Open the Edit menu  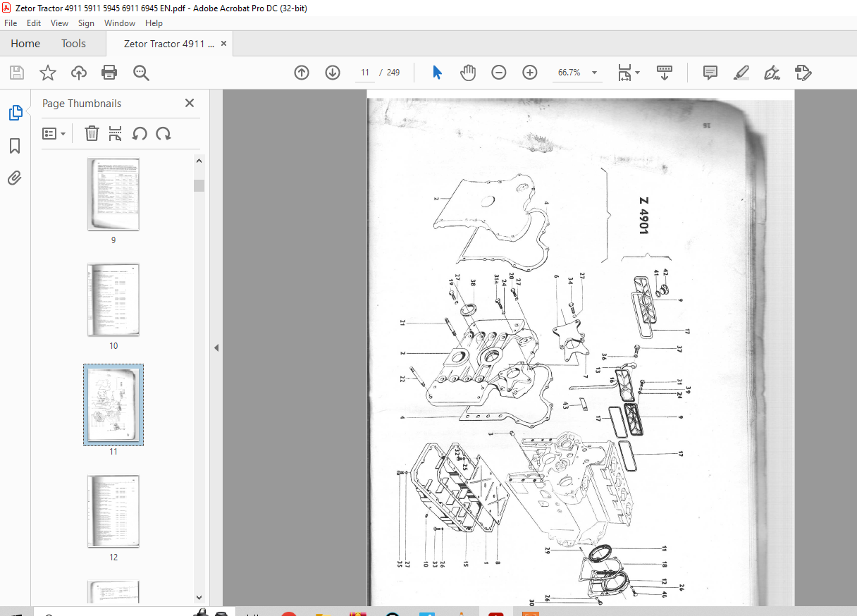tap(34, 23)
